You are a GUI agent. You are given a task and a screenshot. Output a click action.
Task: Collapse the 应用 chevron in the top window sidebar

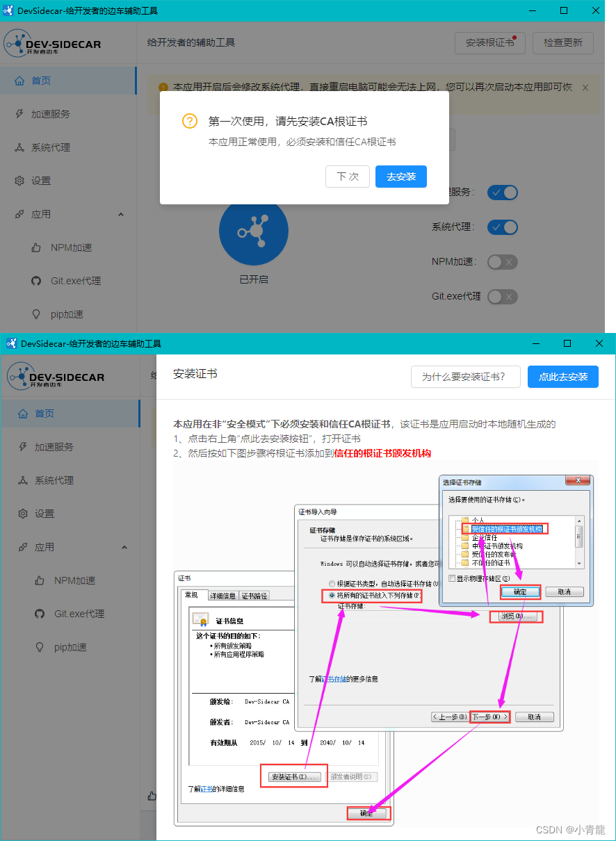[121, 214]
